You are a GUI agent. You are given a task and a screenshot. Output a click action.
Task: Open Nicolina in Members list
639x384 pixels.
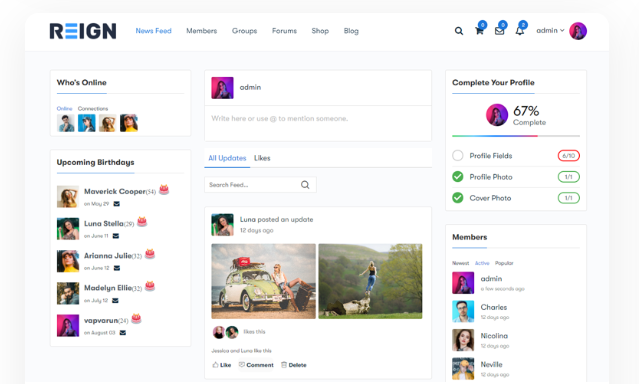pos(494,336)
